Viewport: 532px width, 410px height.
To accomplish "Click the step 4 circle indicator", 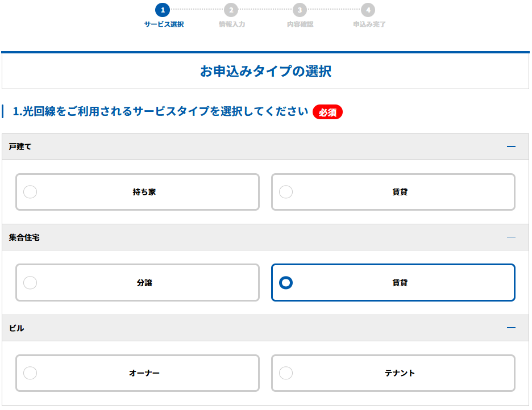I will [x=368, y=10].
